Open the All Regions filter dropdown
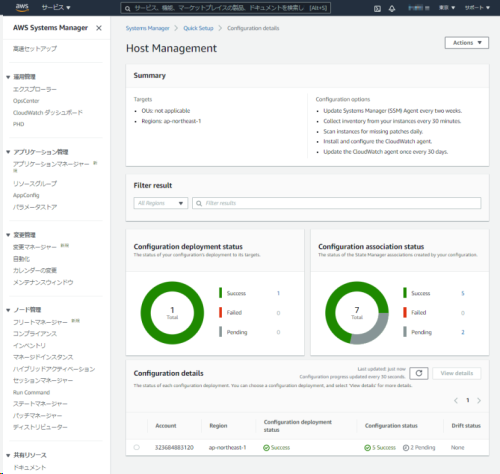This screenshot has height=474, width=500. pyautogui.click(x=161, y=203)
